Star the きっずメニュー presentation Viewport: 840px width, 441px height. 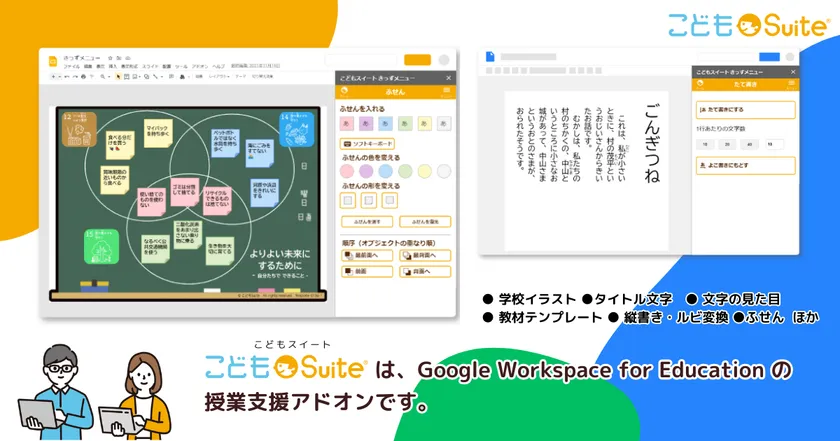(x=110, y=58)
